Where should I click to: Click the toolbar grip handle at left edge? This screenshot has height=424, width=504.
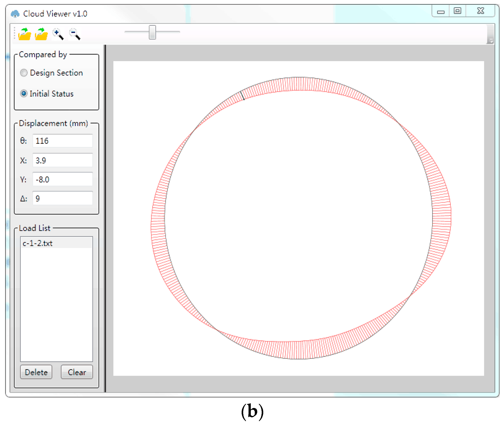15,33
